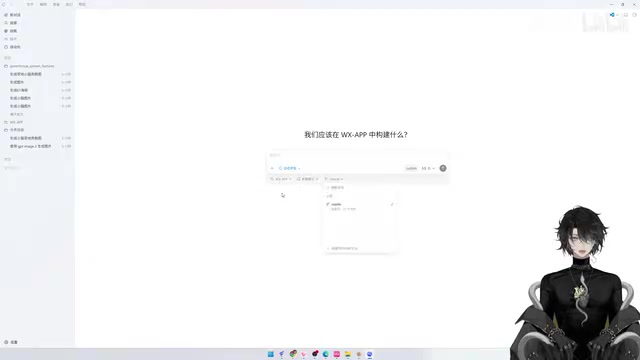Select the powerhouse project folder

tap(29, 66)
